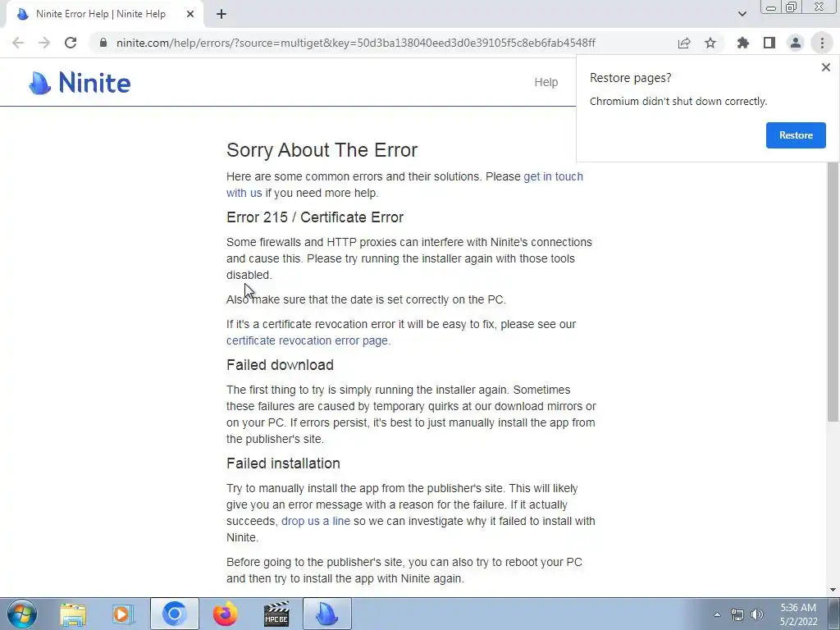Launch Windows Media Player from taskbar
840x630 pixels.
122,614
